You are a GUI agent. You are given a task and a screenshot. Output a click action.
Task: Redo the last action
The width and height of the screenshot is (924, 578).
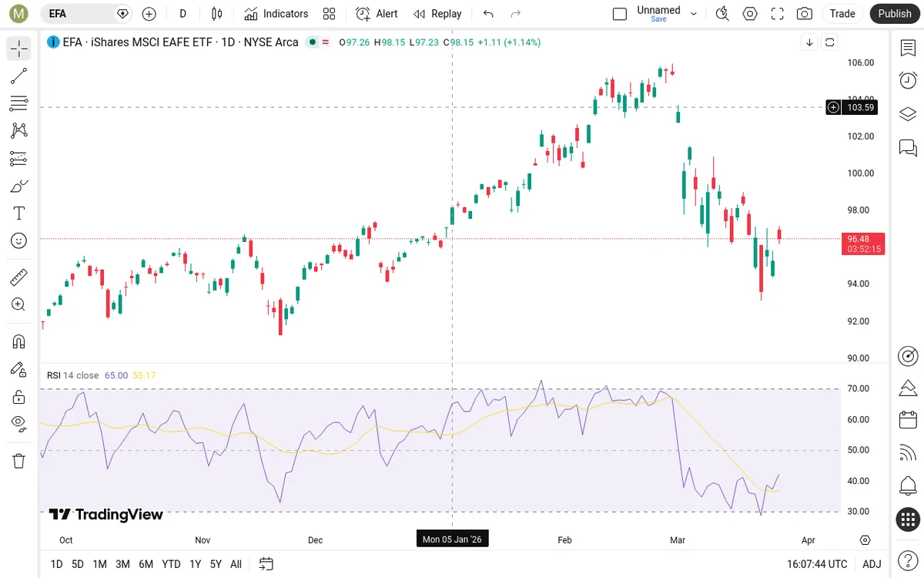pos(516,14)
